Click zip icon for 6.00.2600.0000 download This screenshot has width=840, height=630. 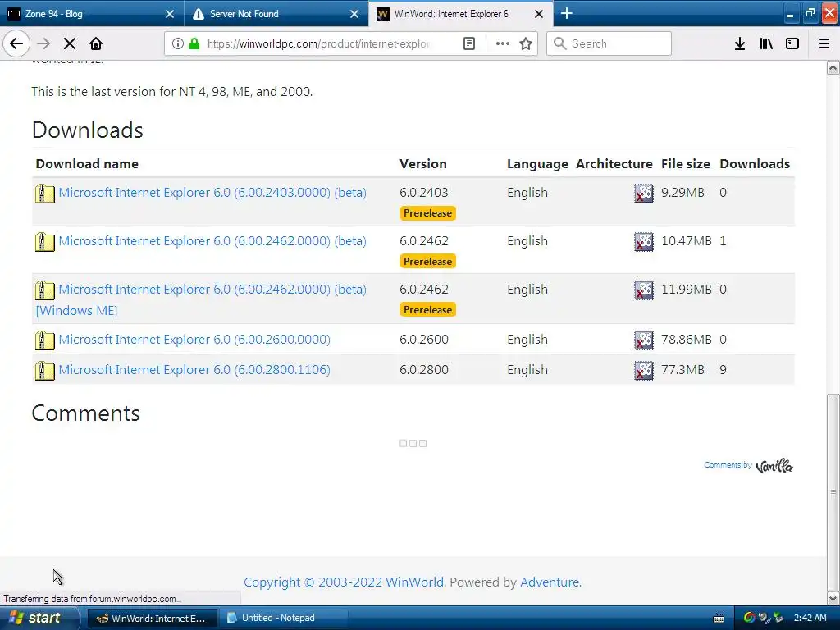pos(45,340)
